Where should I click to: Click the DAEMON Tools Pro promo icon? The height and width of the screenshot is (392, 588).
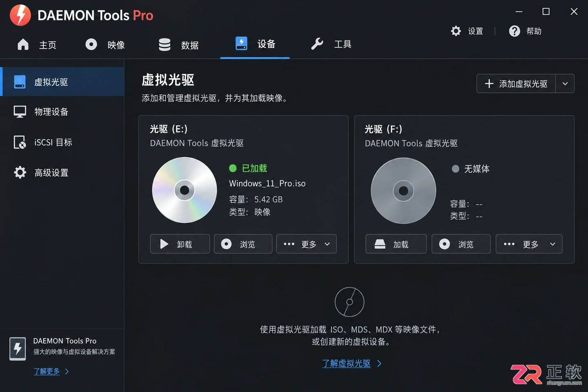click(x=18, y=349)
